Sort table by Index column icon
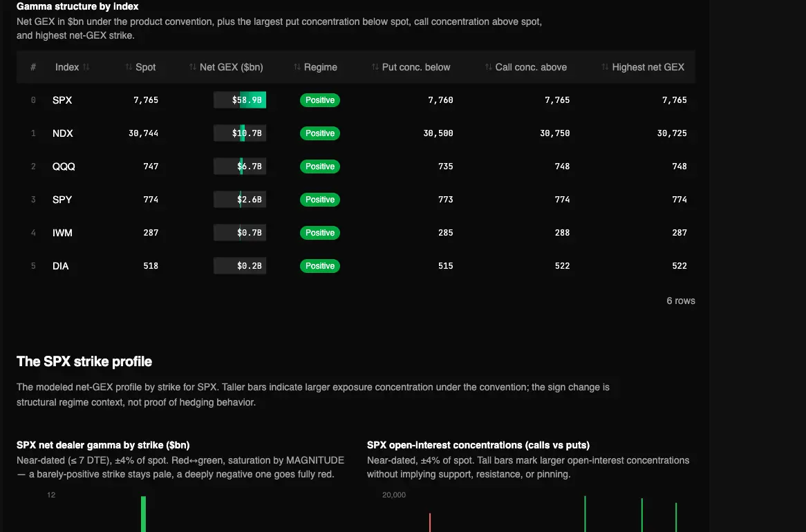806x532 pixels. 86,67
